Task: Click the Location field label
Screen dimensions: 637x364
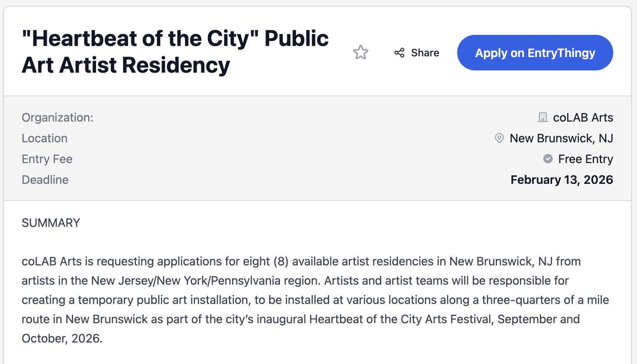Action: 44,138
